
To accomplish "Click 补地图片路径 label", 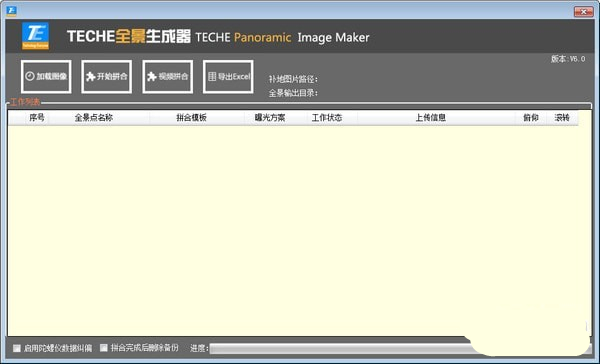I will (293, 79).
